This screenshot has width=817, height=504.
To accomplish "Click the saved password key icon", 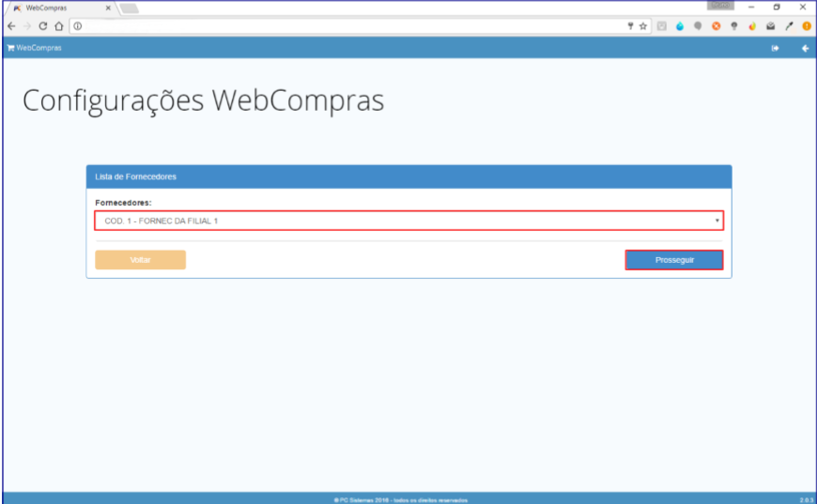I will pos(630,26).
